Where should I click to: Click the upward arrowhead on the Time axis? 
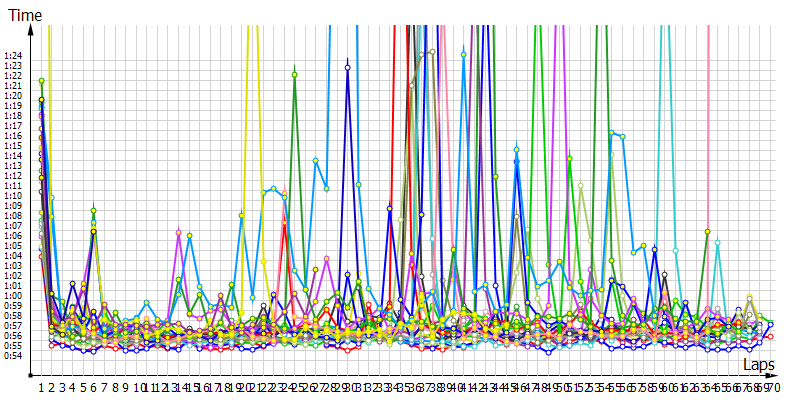click(x=33, y=31)
